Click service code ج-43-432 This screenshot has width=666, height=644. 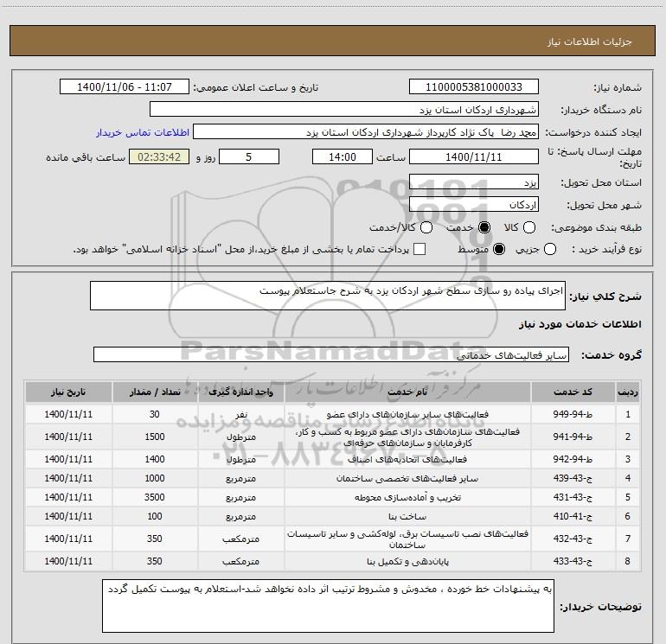pos(573,539)
